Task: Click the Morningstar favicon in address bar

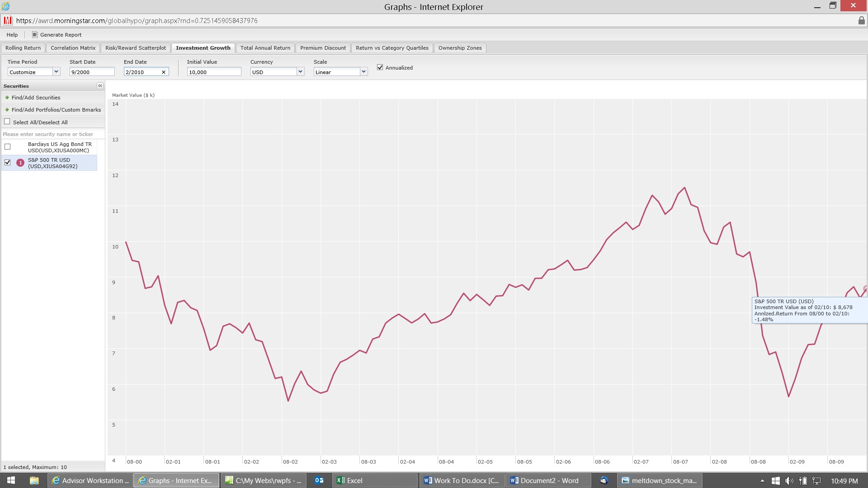Action: [8, 20]
